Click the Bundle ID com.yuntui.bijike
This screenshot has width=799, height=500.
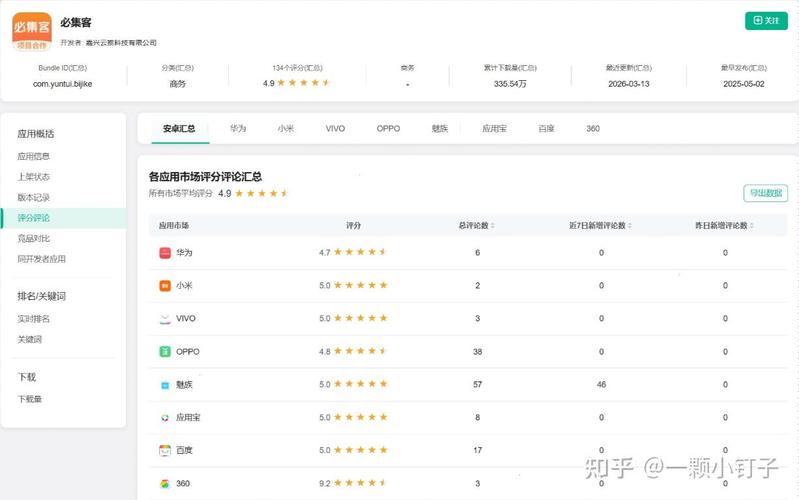63,84
